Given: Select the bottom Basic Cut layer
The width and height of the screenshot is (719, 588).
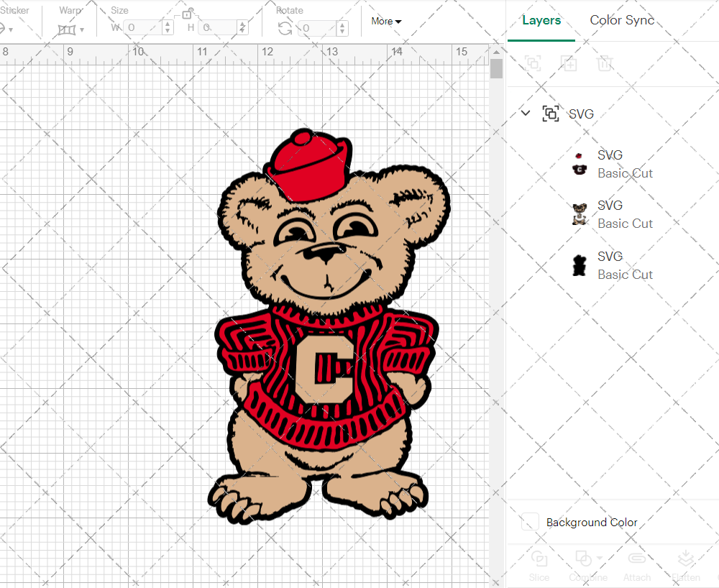Looking at the screenshot, I should 625,265.
